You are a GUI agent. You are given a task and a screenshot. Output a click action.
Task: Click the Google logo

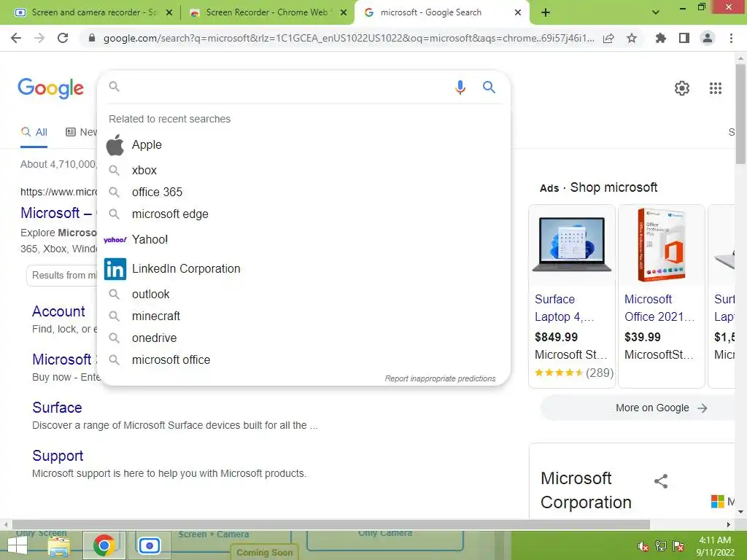[x=50, y=88]
